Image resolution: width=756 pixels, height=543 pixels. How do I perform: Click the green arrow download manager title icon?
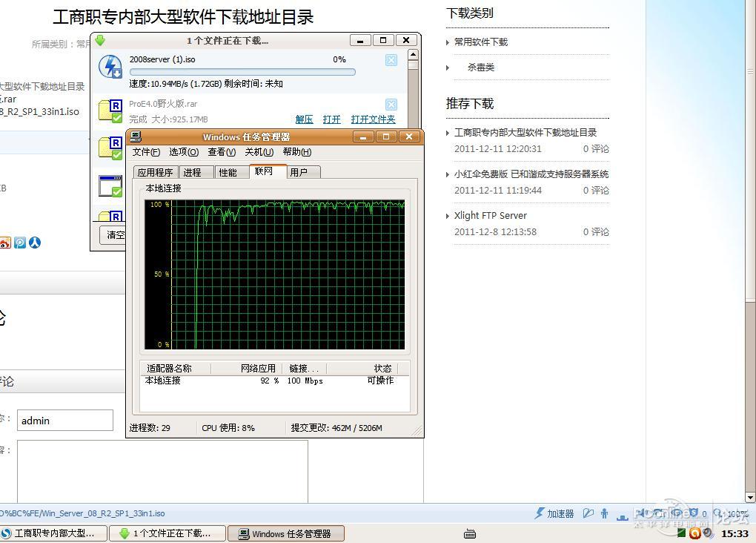[100, 40]
